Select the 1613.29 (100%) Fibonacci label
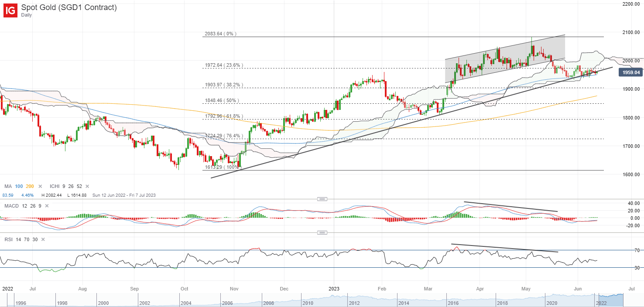 222,167
